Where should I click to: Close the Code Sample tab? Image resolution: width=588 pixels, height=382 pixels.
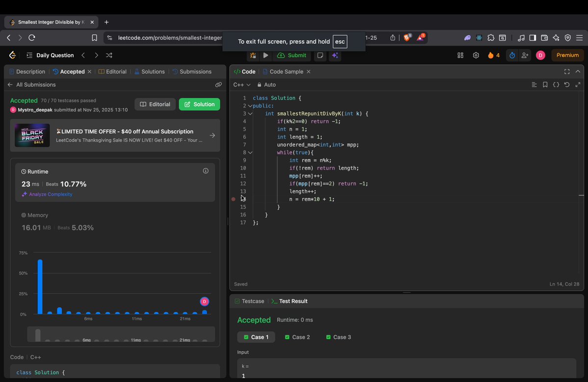pos(308,72)
